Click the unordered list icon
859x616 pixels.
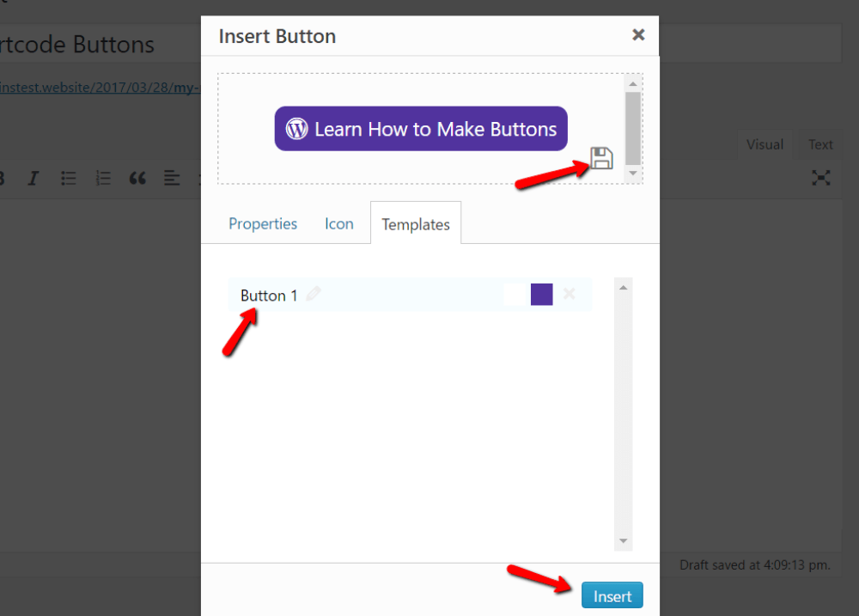click(x=69, y=178)
